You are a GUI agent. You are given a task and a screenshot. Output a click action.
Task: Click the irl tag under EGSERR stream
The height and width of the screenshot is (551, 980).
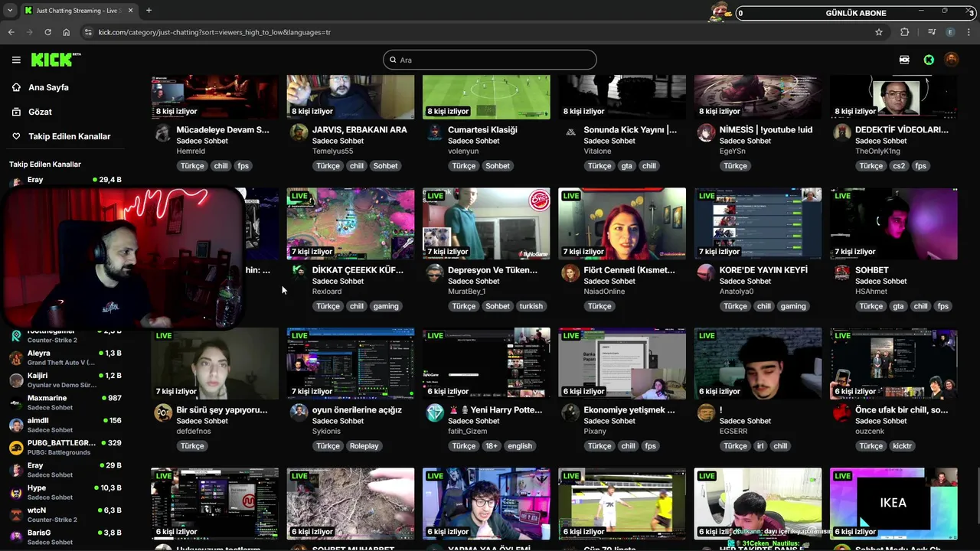tap(760, 446)
